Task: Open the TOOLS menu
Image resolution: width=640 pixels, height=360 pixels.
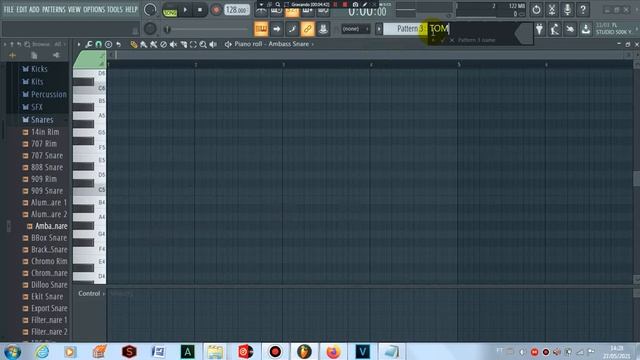Action: (x=115, y=9)
